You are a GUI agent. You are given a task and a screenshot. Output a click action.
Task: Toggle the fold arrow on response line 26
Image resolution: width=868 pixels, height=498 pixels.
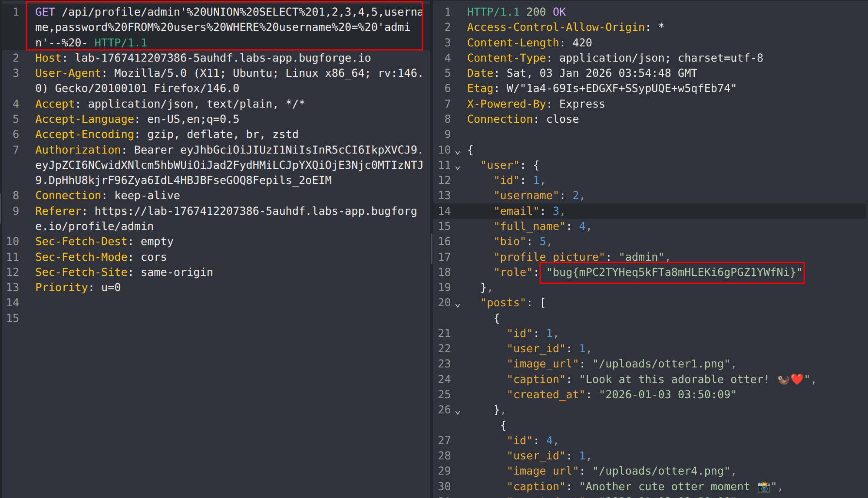pos(458,412)
